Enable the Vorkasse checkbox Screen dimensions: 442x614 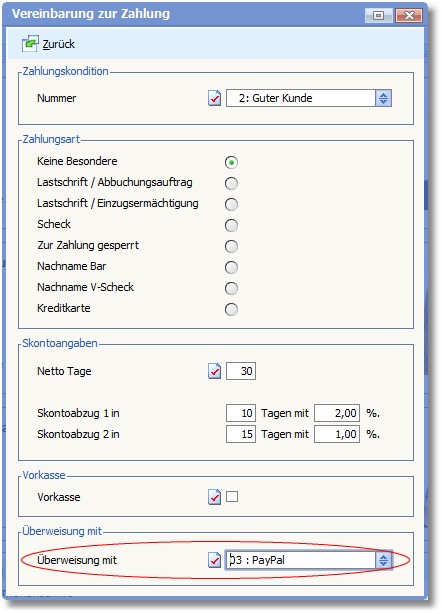(232, 497)
